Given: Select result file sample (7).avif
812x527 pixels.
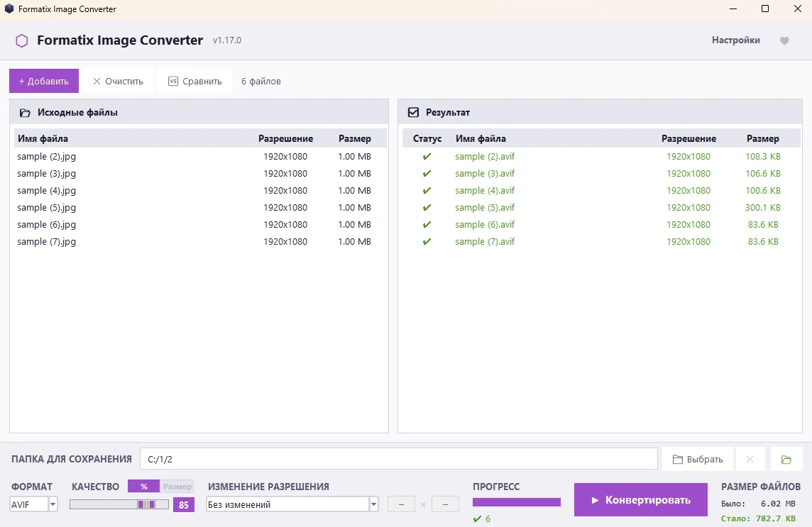Looking at the screenshot, I should (600, 242).
